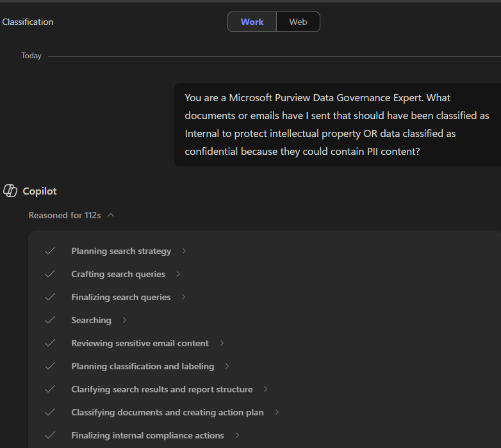Click the 'Copilot' sender name

click(x=40, y=191)
